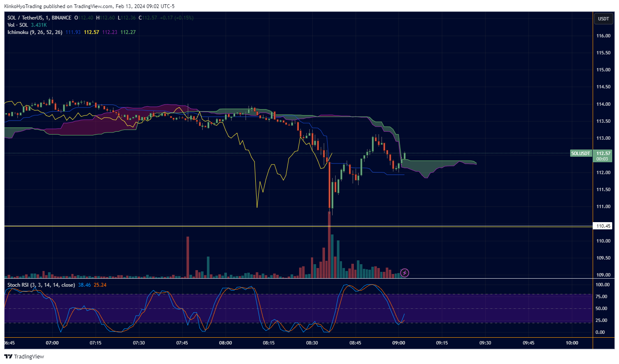Click the SOL / TetherUS symbol title
The image size is (619, 364).
pyautogui.click(x=40, y=18)
